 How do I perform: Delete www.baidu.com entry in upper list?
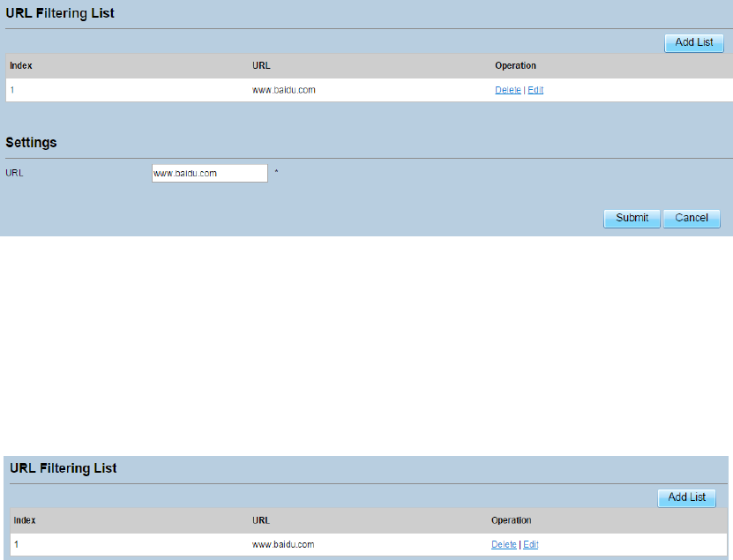click(x=508, y=90)
